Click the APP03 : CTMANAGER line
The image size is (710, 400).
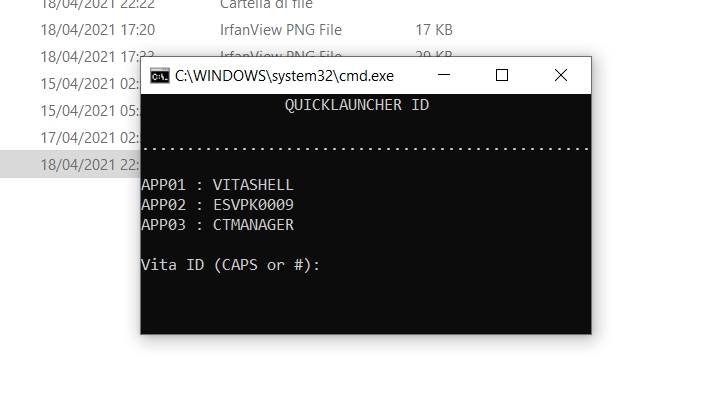pos(217,225)
